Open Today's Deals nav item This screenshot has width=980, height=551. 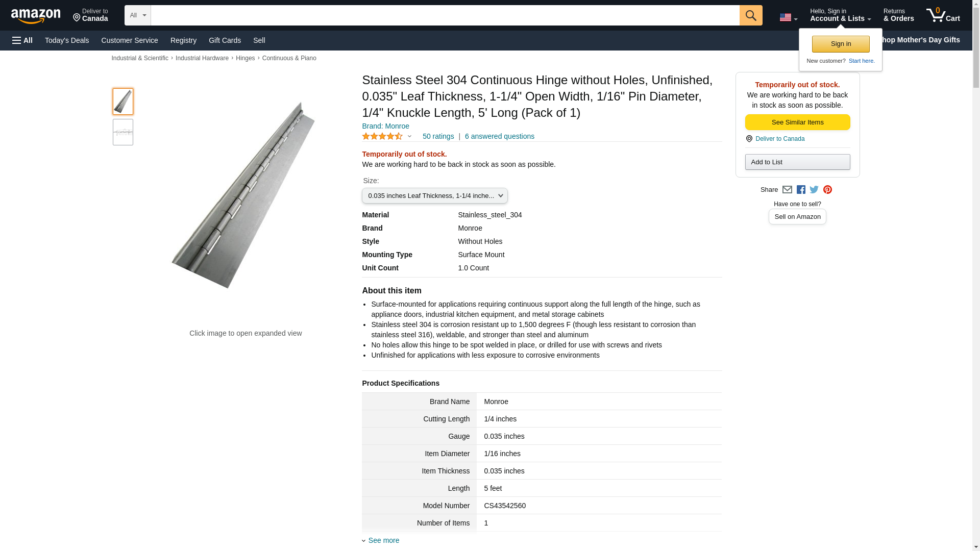tap(67, 40)
